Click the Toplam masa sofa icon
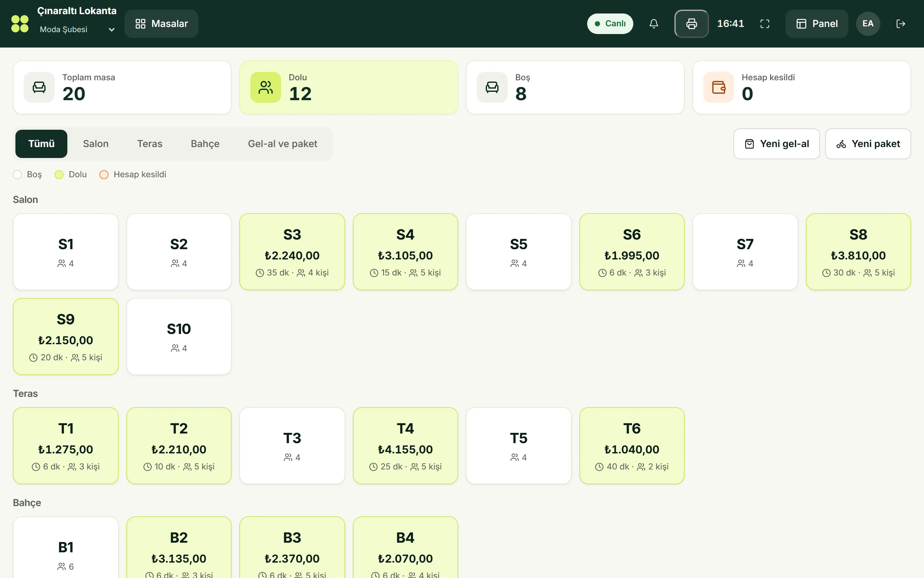 pos(39,87)
